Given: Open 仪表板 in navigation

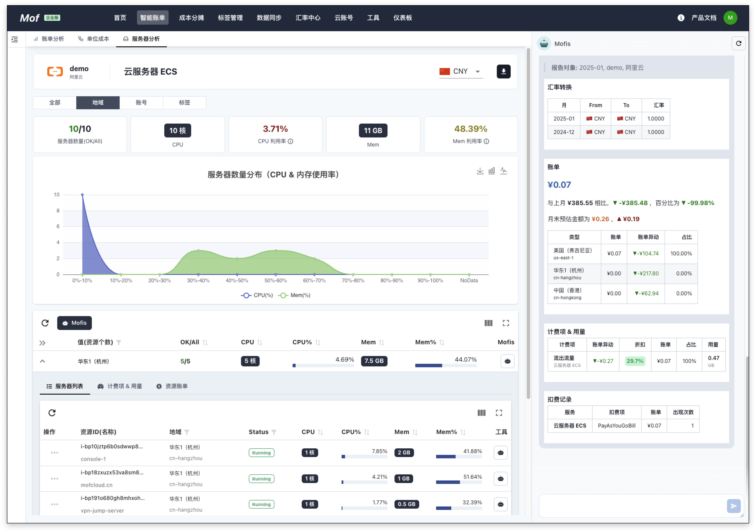Looking at the screenshot, I should click(x=402, y=18).
